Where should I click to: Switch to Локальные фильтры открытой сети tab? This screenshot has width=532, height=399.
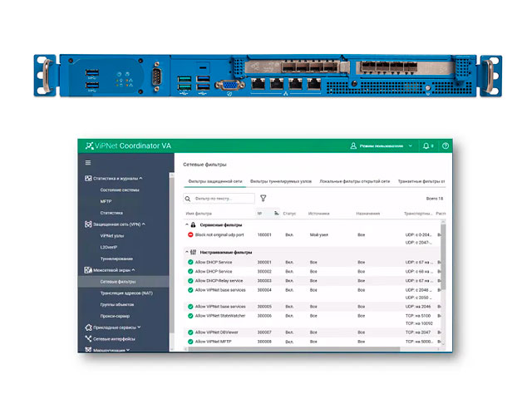355,180
